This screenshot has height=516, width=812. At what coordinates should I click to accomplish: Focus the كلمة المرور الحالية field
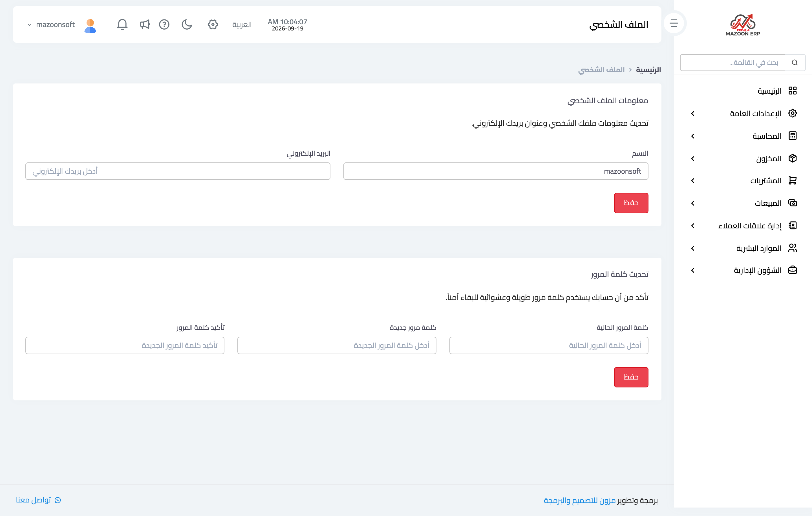tap(549, 345)
